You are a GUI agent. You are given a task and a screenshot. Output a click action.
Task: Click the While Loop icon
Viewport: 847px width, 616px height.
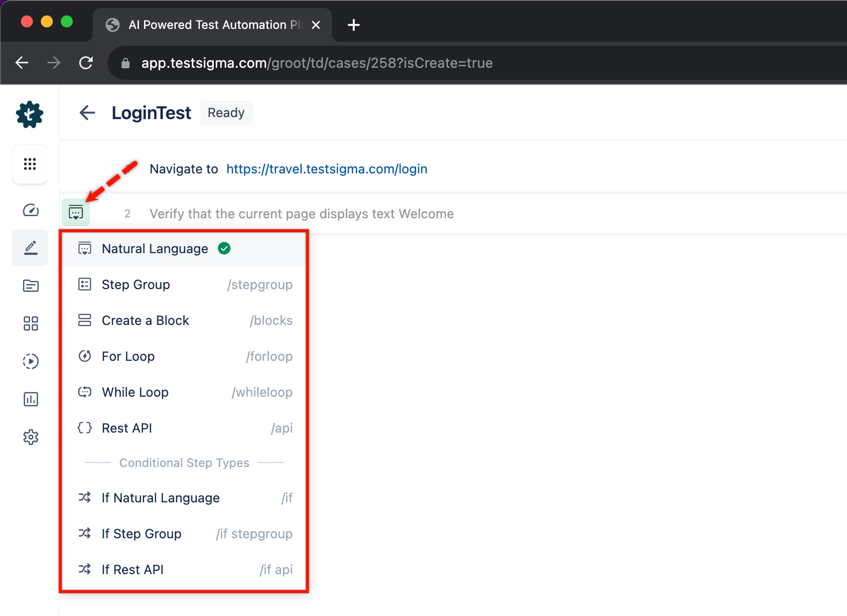click(85, 392)
